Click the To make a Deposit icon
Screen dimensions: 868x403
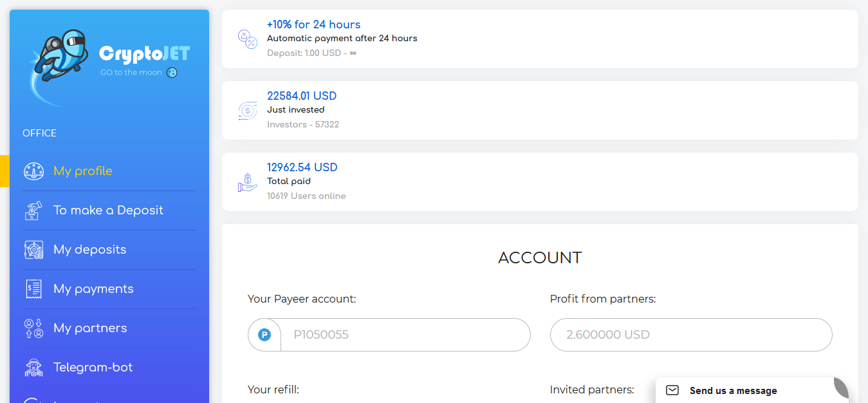[33, 211]
